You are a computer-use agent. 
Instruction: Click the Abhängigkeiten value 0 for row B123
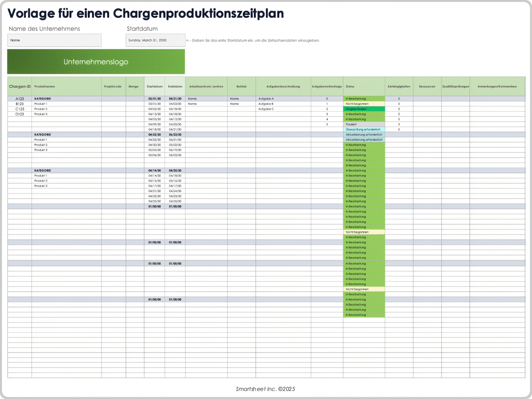(x=399, y=104)
